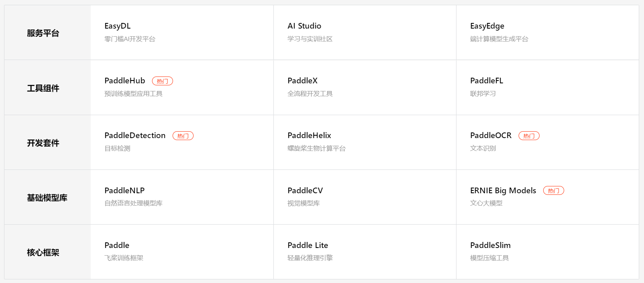Open the AI Studio learning community link

coord(303,25)
